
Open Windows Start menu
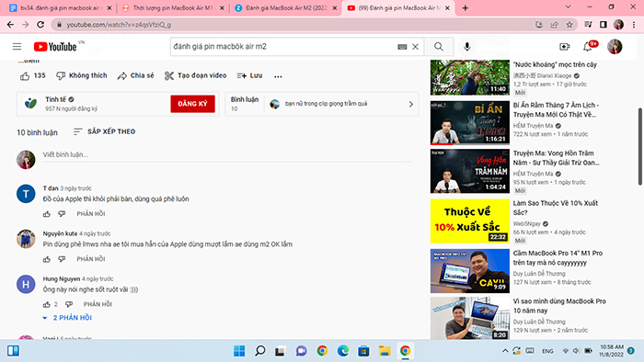[x=239, y=351]
